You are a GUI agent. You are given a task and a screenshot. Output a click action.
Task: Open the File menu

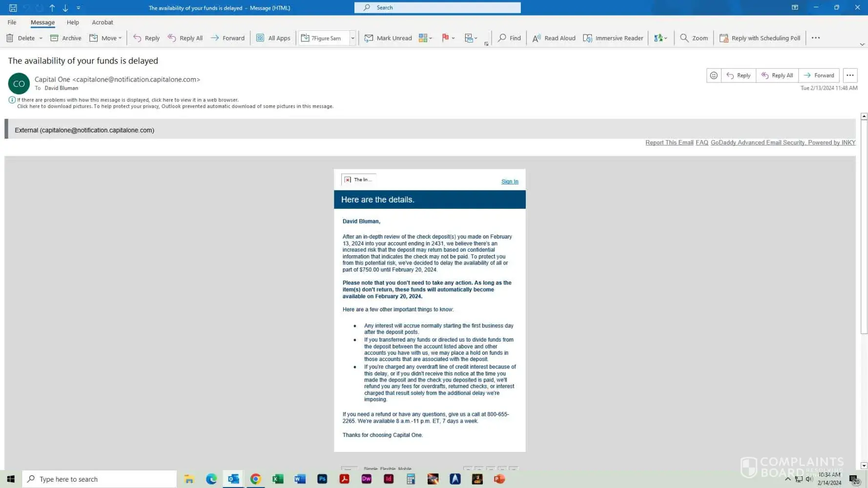(x=12, y=22)
